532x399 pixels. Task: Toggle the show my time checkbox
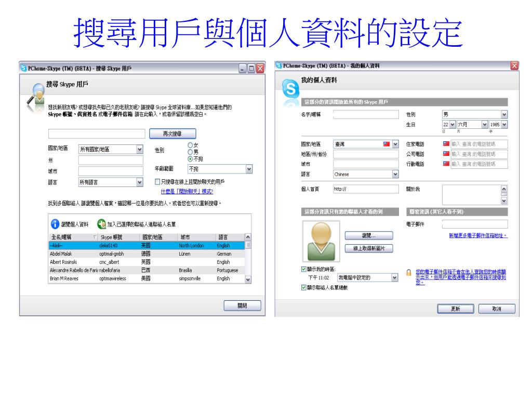coord(303,269)
